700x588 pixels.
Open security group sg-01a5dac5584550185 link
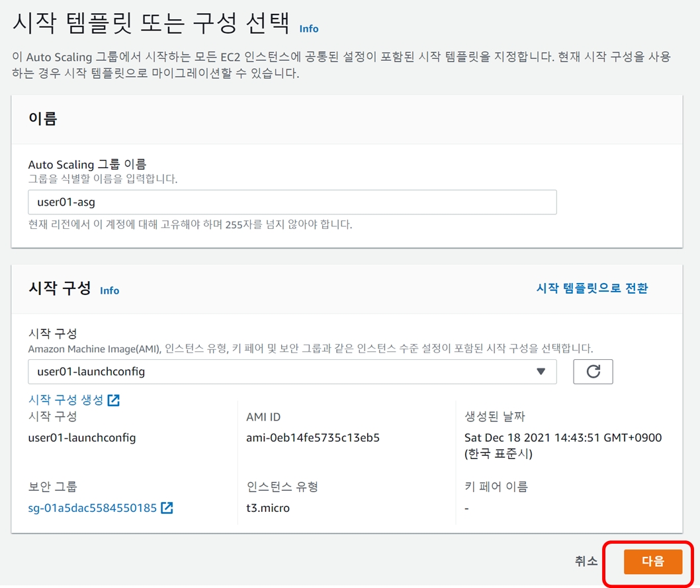pyautogui.click(x=92, y=508)
